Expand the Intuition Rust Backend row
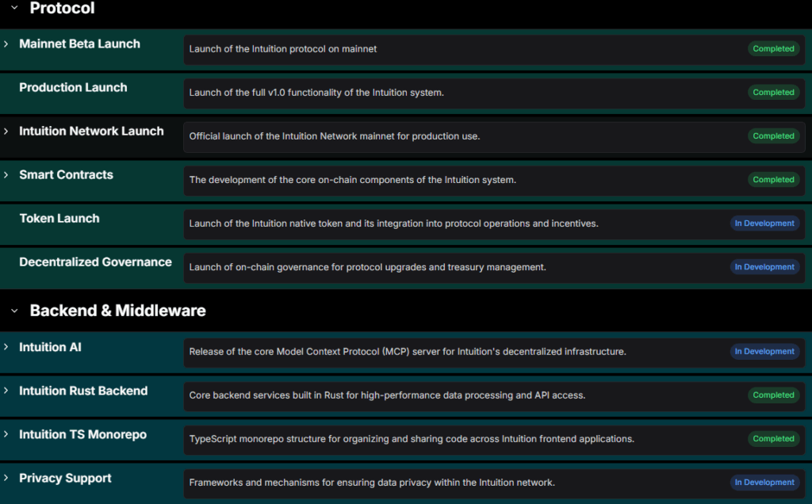This screenshot has height=504, width=812. [x=6, y=391]
